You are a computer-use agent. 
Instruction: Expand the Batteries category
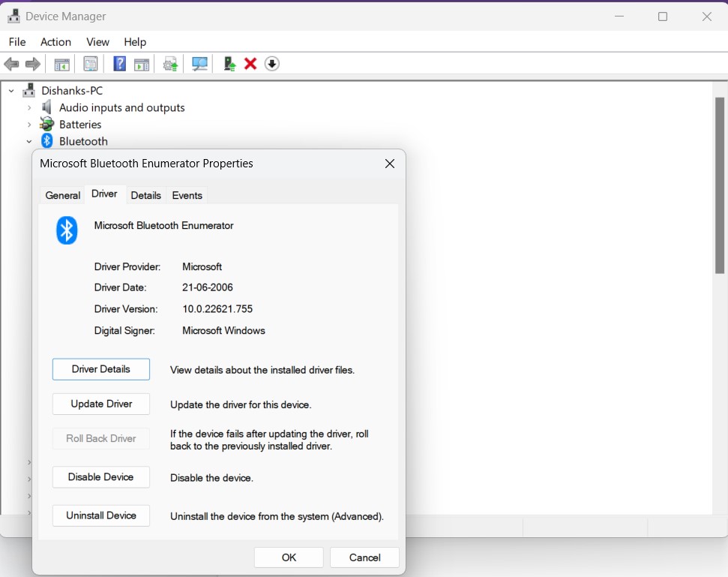tap(29, 125)
